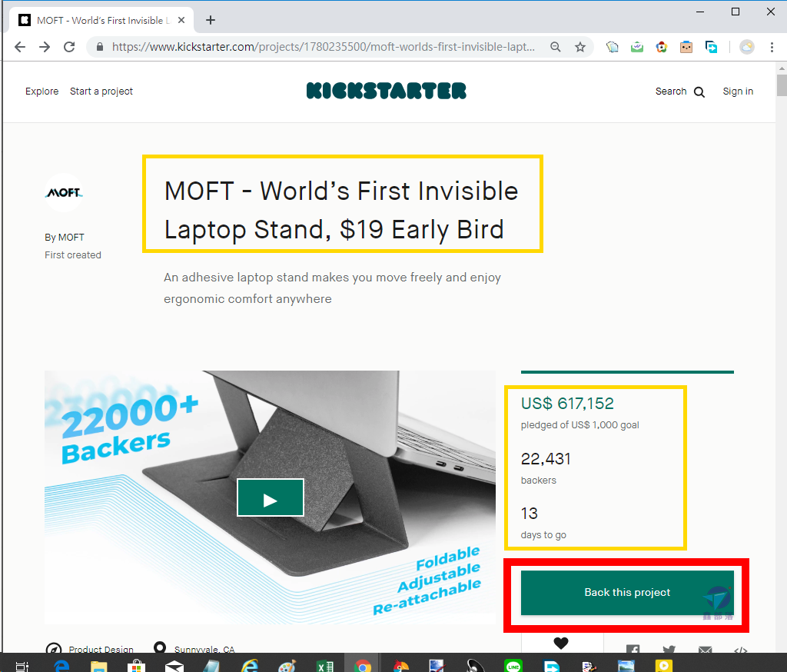Play the project video

pos(270,497)
